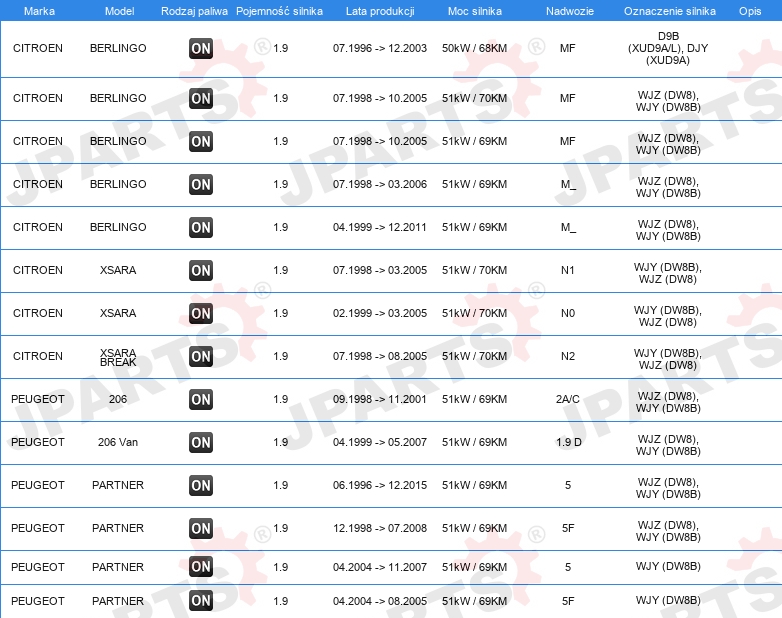782x618 pixels.
Task: Click the Opis column header
Action: [x=750, y=11]
